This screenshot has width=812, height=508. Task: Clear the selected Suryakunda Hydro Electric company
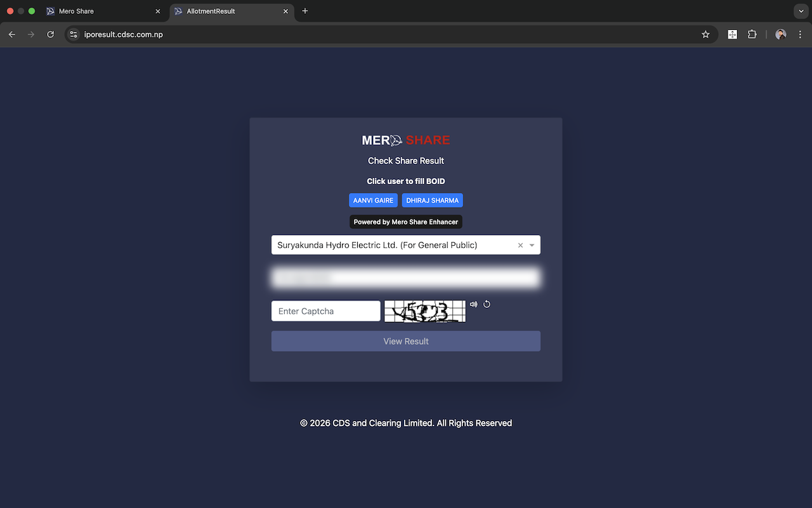click(x=520, y=245)
